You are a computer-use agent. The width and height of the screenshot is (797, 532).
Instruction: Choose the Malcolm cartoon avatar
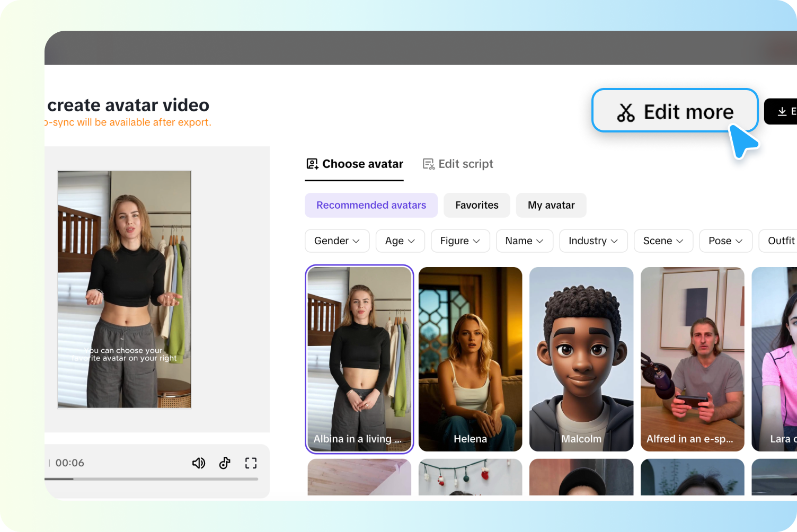tap(581, 359)
